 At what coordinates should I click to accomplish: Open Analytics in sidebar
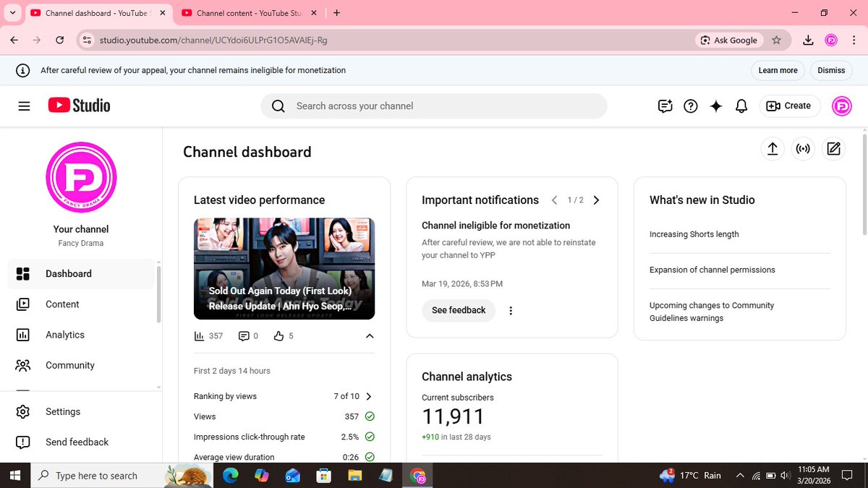81,335
